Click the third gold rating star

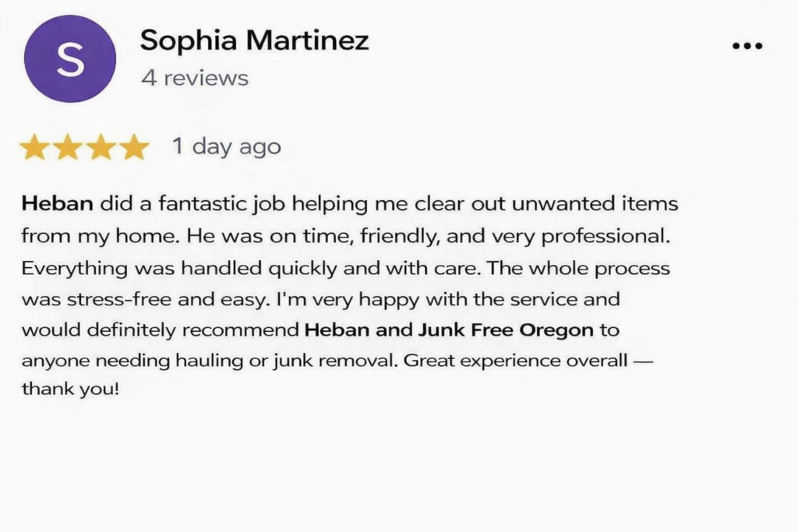click(x=101, y=147)
